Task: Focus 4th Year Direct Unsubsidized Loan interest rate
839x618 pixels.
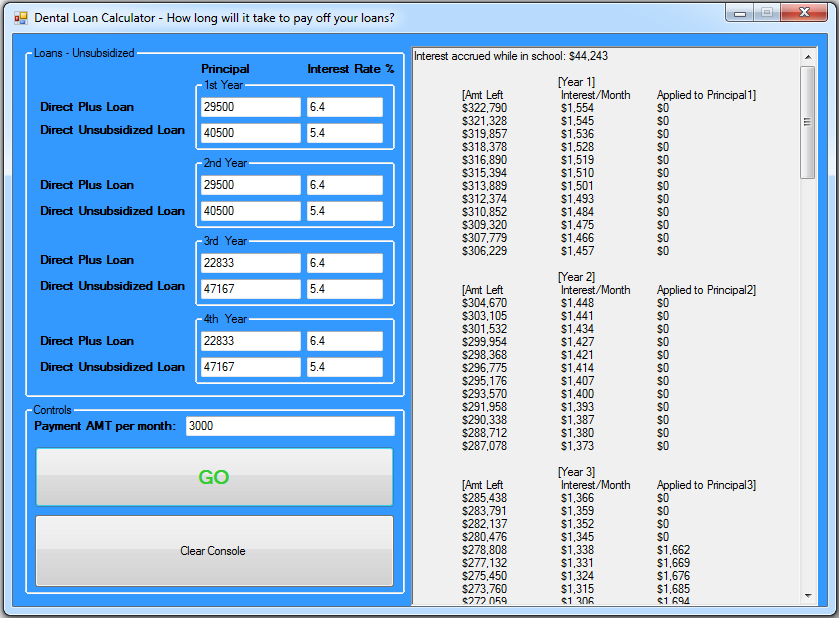Action: pyautogui.click(x=344, y=367)
